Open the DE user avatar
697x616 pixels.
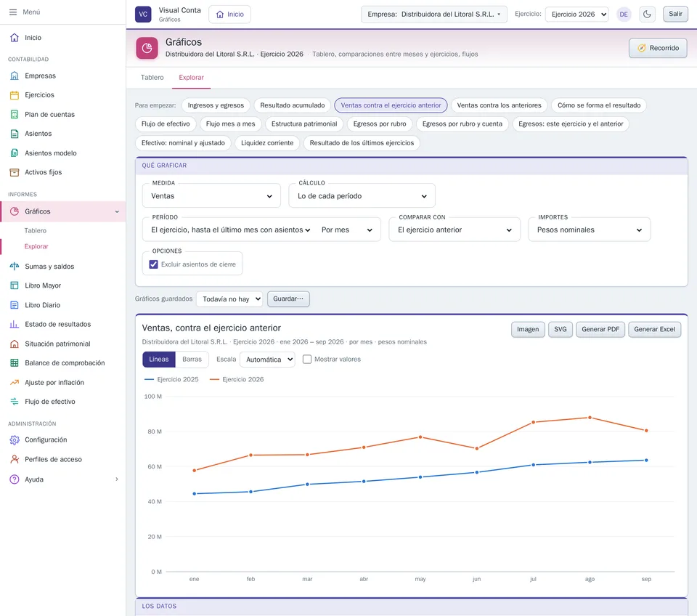coord(624,15)
